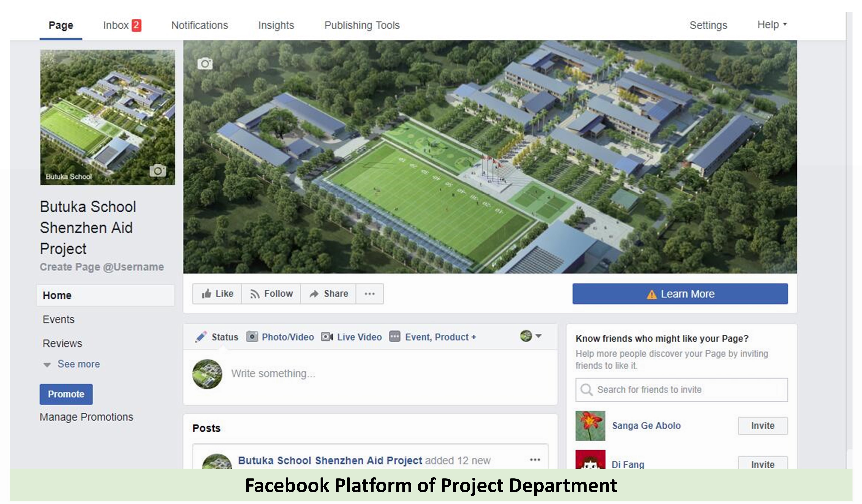
Task: Invite Sanga Ge Abolo to page
Action: point(763,426)
